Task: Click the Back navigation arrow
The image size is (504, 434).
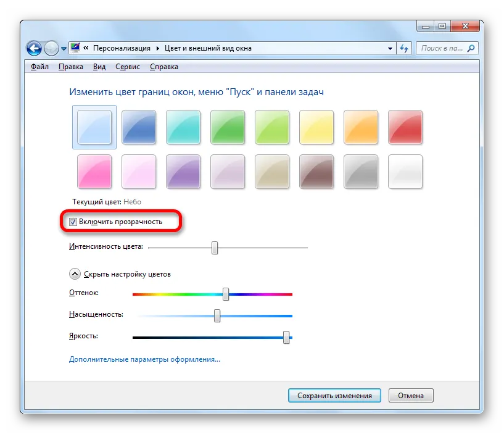Action: (x=34, y=49)
